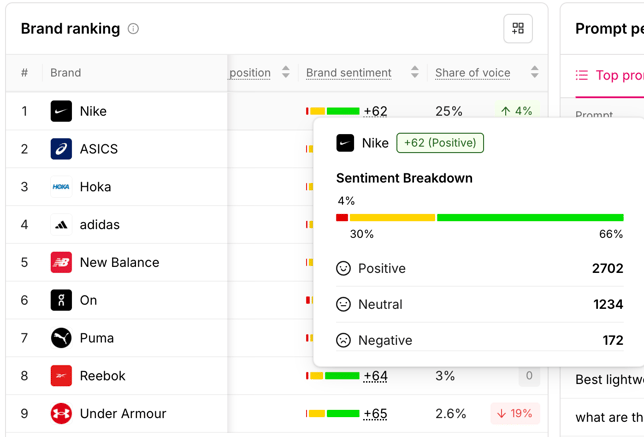Click the info icon next to Brand ranking
644x437 pixels.
(x=133, y=29)
